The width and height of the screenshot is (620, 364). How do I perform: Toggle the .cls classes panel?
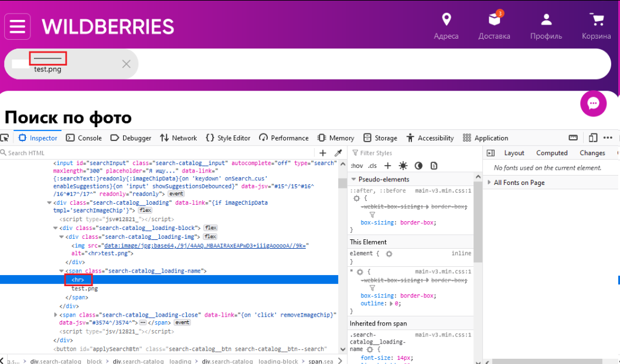(x=373, y=166)
